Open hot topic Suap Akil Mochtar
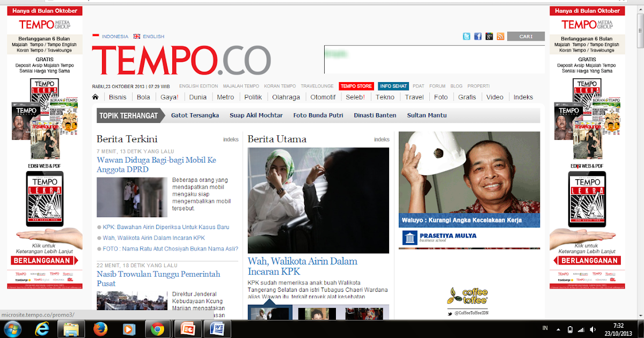The width and height of the screenshot is (644, 338). [256, 115]
